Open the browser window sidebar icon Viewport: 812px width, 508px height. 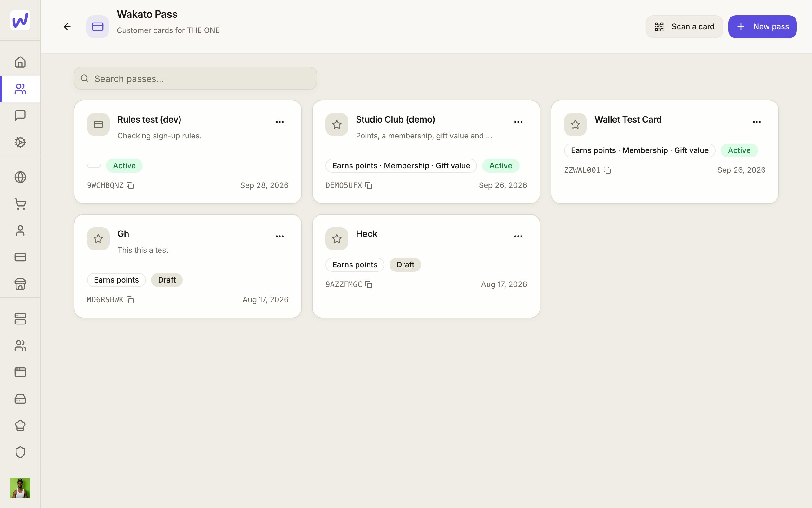(20, 372)
